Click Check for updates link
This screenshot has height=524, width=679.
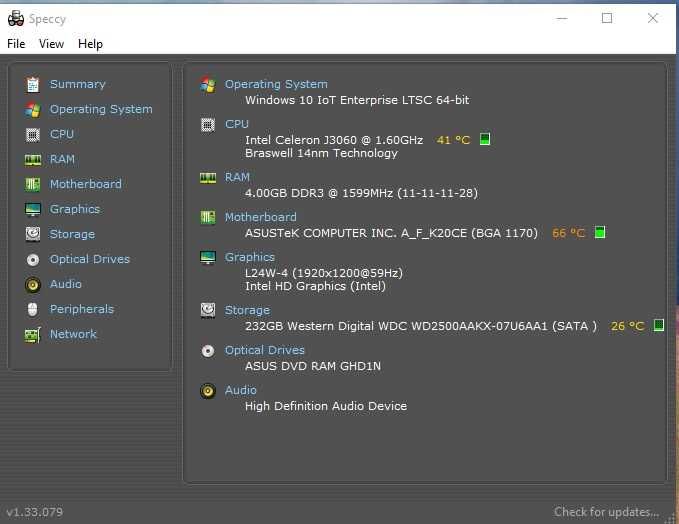(x=606, y=512)
